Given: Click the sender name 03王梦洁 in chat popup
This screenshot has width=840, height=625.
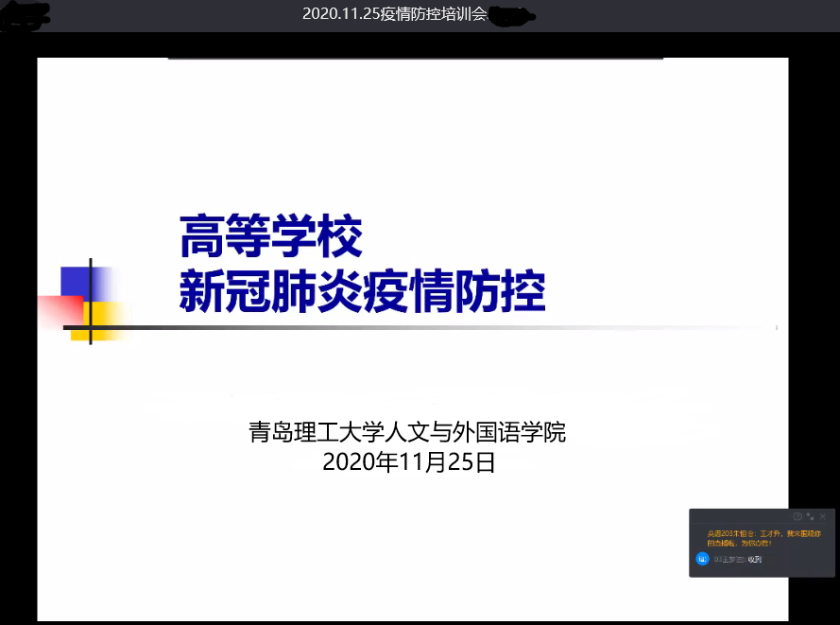Looking at the screenshot, I should (x=729, y=559).
